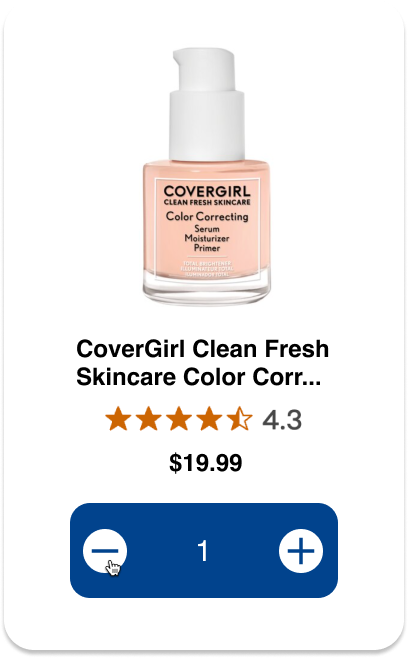408x658 pixels.
Task: Click the clear glass base of the bottle
Action: coord(207,289)
